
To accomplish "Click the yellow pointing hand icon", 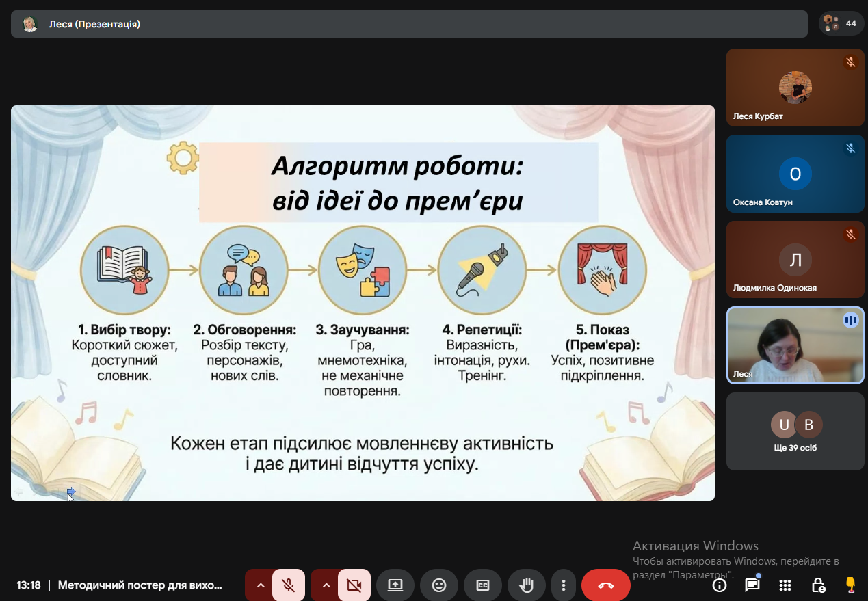I will click(850, 585).
